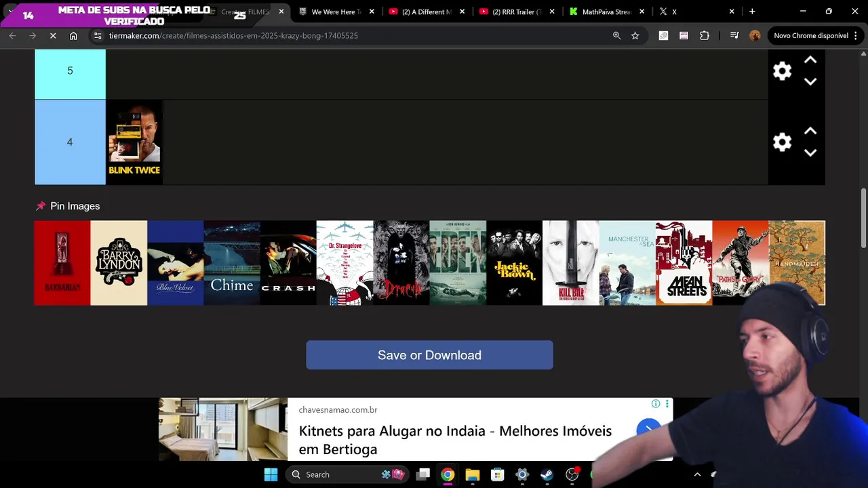Move tier 4 row up
Image resolution: width=868 pixels, height=488 pixels.
tap(810, 131)
